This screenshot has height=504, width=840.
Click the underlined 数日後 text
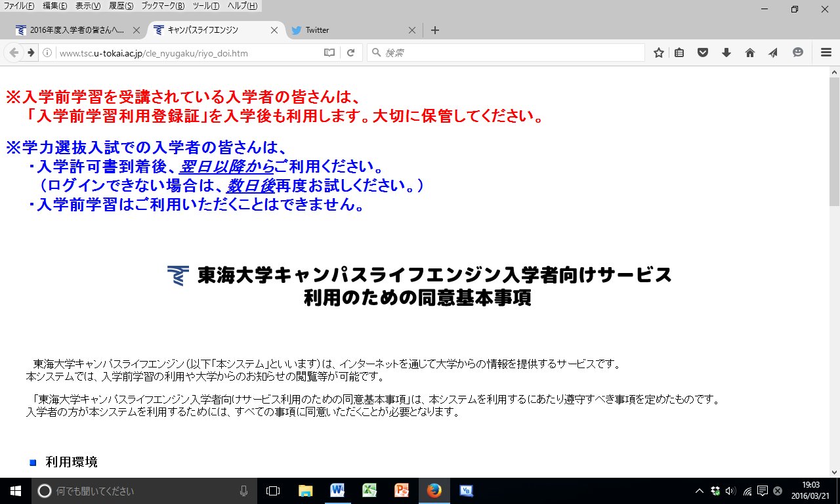point(251,186)
